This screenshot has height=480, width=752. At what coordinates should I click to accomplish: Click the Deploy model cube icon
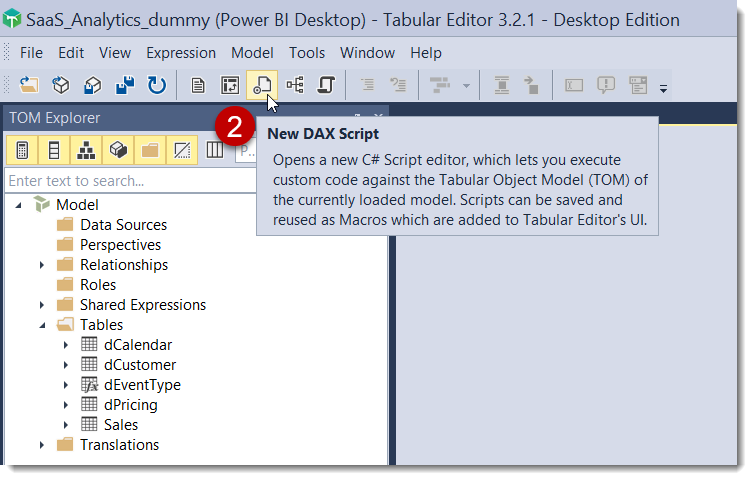tap(93, 85)
